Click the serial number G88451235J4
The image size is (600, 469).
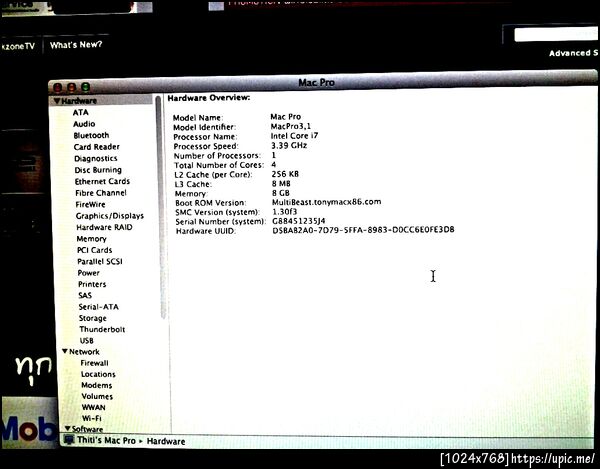point(299,221)
